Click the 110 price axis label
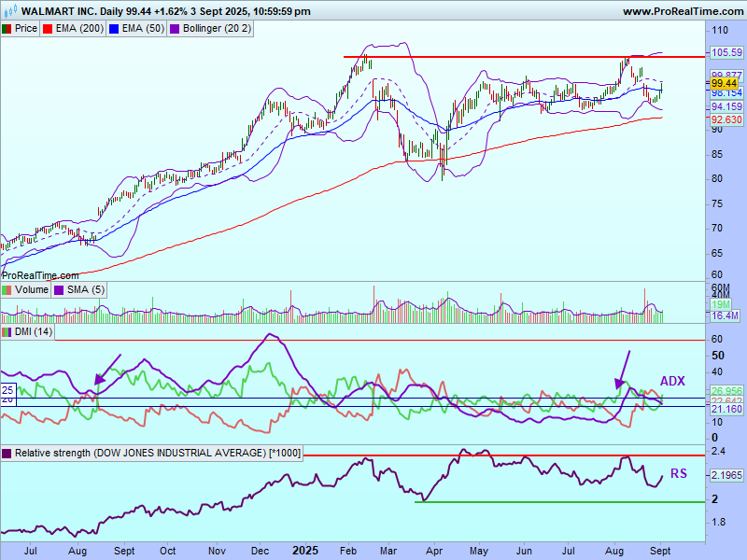This screenshot has width=747, height=560. 720,31
